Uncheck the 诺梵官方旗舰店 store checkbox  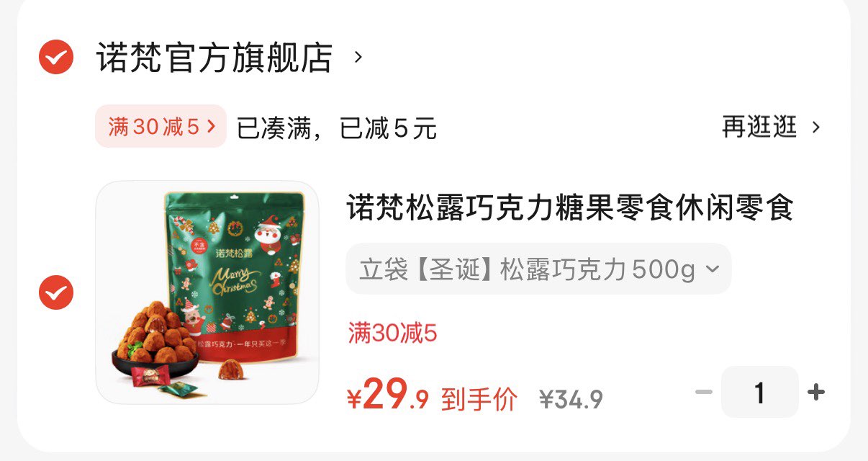pos(56,57)
